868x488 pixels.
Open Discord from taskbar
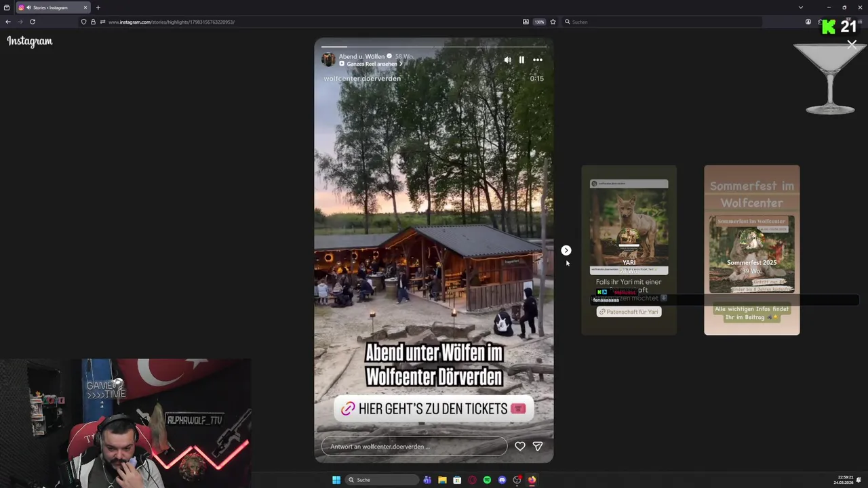502,480
